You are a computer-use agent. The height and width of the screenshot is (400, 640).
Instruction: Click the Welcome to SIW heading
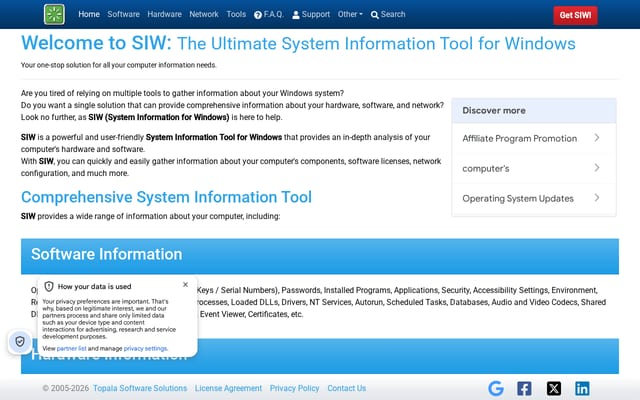pos(298,43)
